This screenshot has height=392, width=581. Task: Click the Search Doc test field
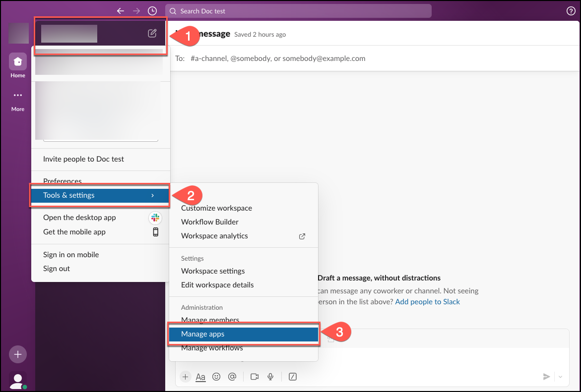coord(298,11)
